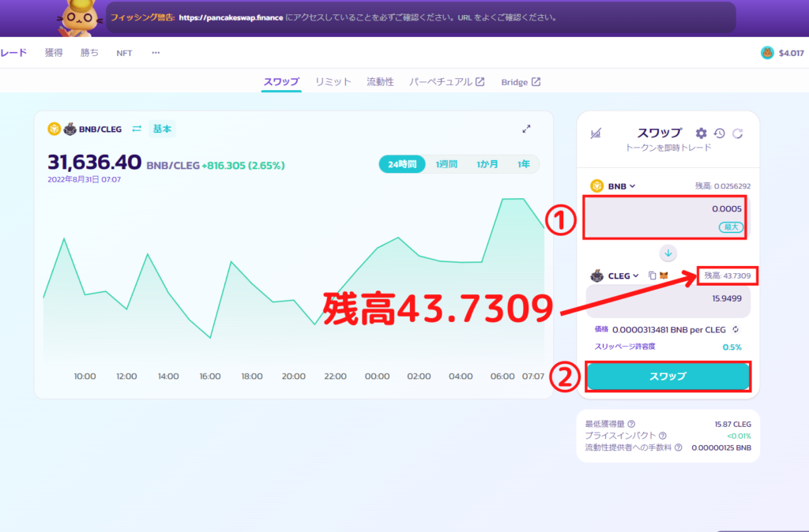Select the 24時間 chart range

click(402, 164)
